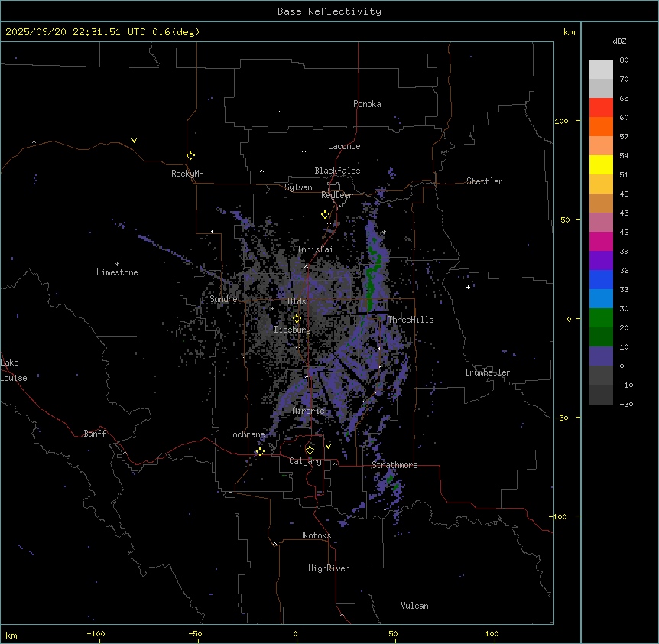The width and height of the screenshot is (659, 644).
Task: Select the bright yellow legend swatch
Action: pyautogui.click(x=601, y=164)
